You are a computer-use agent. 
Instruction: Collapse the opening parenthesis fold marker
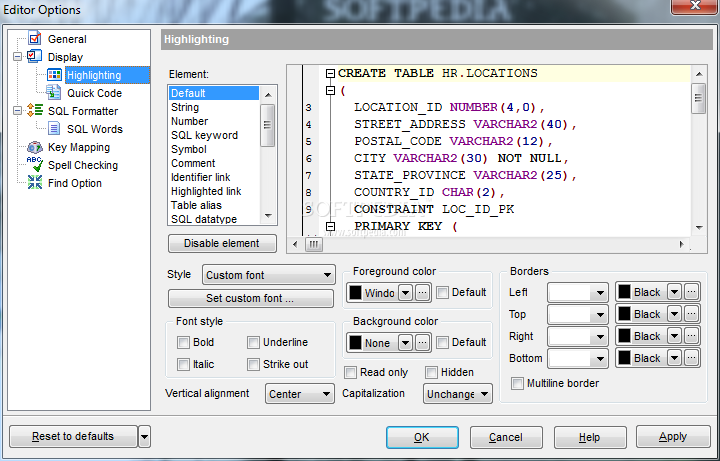[x=330, y=90]
